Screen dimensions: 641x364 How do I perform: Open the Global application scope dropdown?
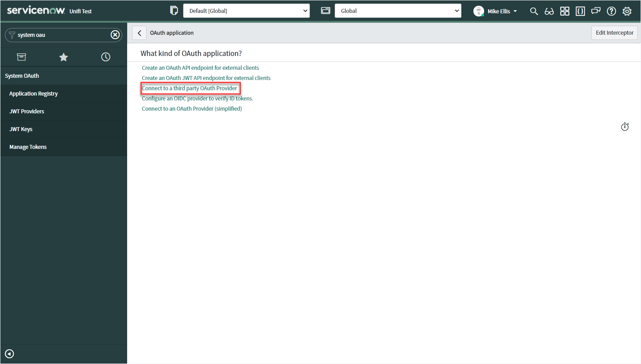pos(398,11)
